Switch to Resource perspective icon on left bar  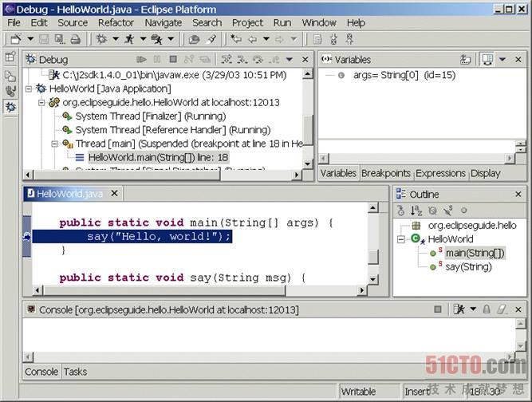click(10, 76)
